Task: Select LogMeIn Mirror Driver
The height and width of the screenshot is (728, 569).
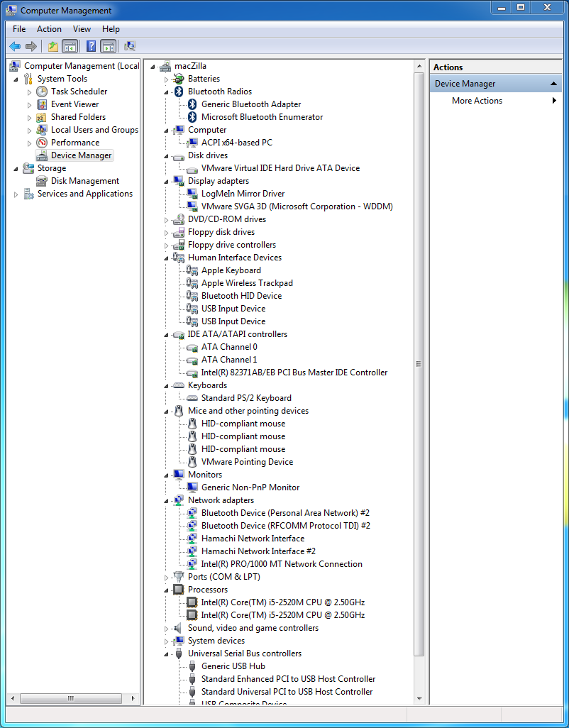Action: [x=243, y=194]
